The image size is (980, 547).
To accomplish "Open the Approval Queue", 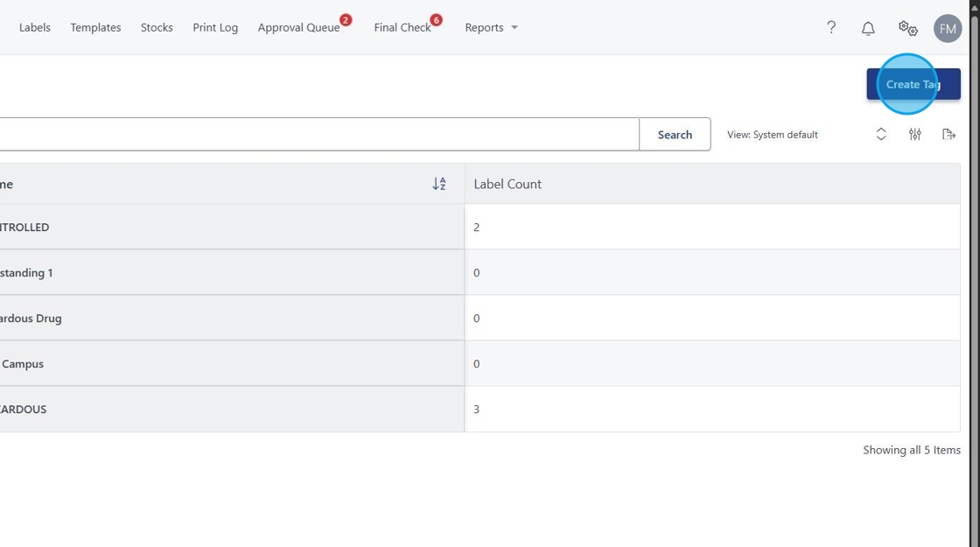I will (298, 27).
